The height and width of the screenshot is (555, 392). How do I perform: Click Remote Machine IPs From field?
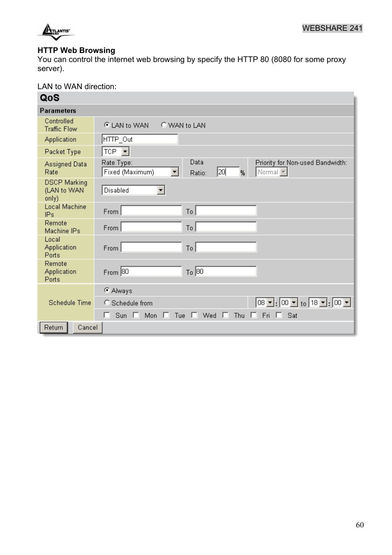pos(151,227)
